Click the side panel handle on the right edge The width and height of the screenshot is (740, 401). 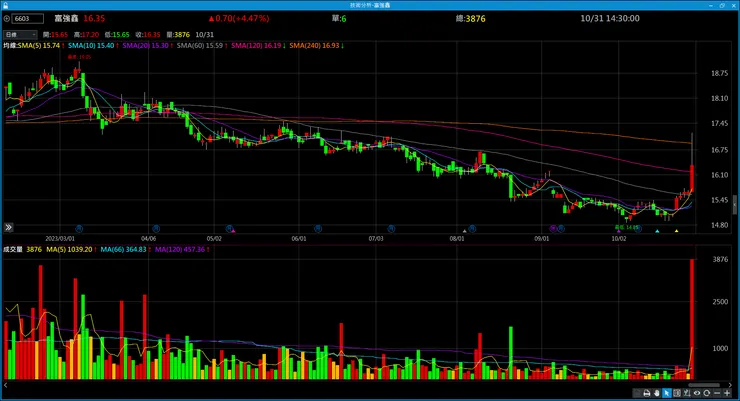[x=734, y=205]
